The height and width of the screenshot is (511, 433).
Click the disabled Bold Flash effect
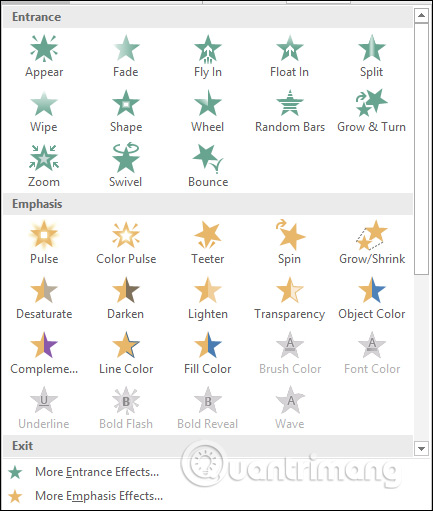[126, 408]
